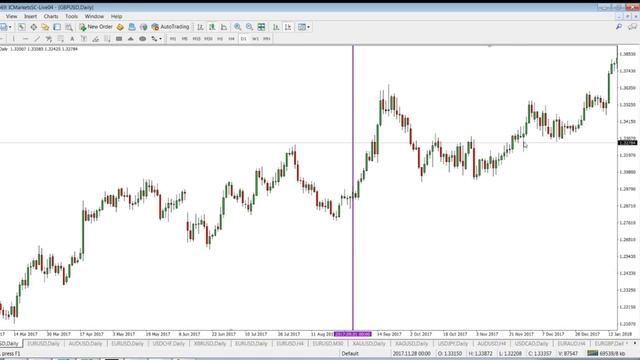Open Strategy Tester magnifier icon

(x=69, y=27)
